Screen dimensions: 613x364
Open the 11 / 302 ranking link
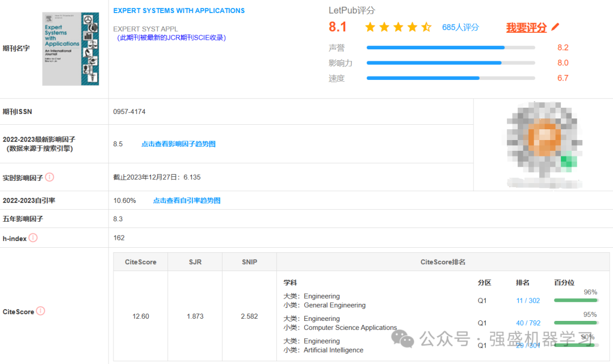(528, 300)
